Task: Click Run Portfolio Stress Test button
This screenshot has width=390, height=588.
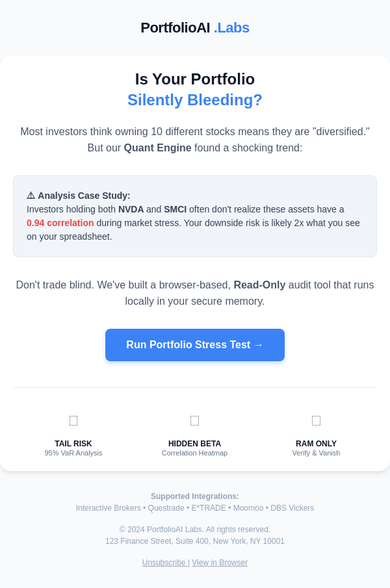Action: click(x=195, y=345)
